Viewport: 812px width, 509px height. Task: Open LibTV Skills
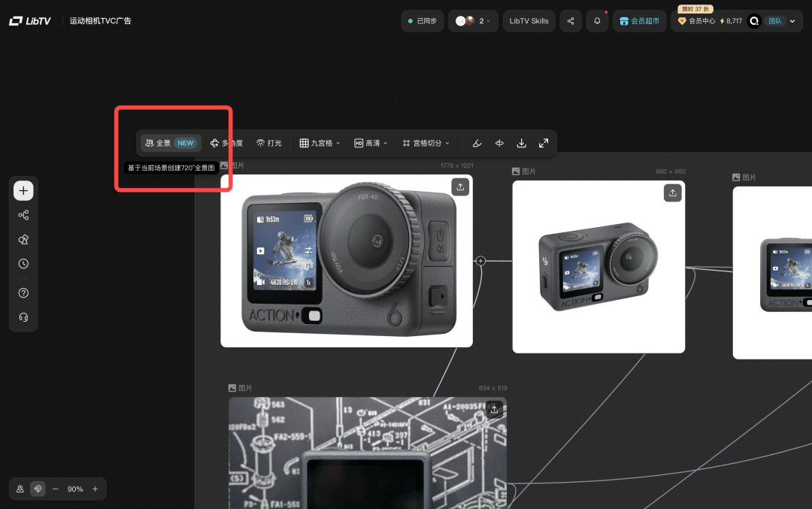529,21
